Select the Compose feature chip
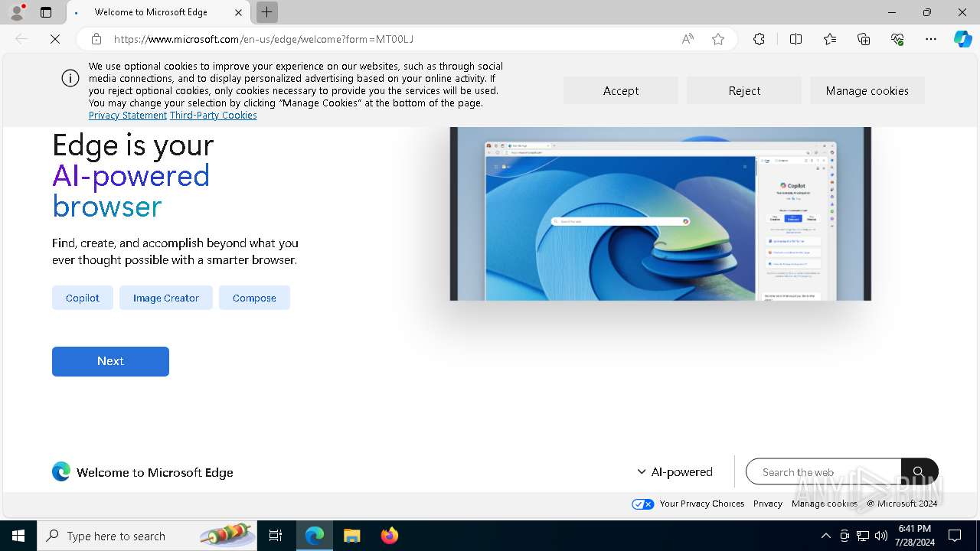Image resolution: width=980 pixels, height=551 pixels. 254,298
